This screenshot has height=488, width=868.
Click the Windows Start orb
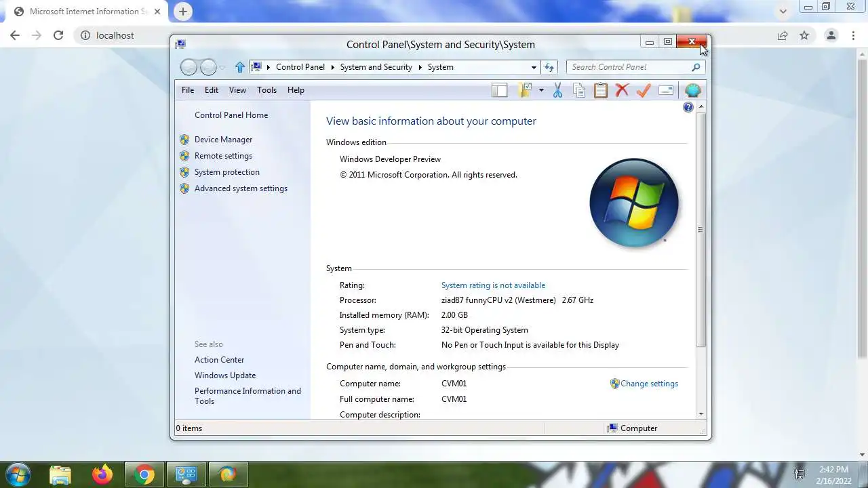(x=18, y=474)
